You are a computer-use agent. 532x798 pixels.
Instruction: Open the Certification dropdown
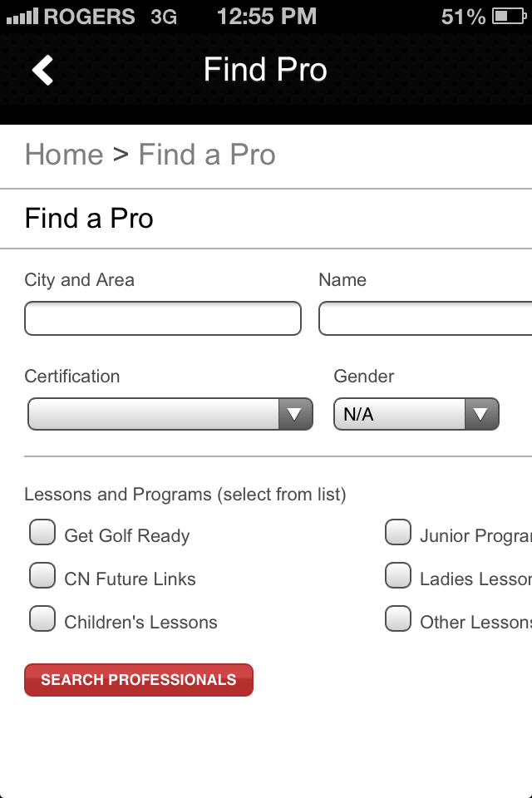coord(170,414)
